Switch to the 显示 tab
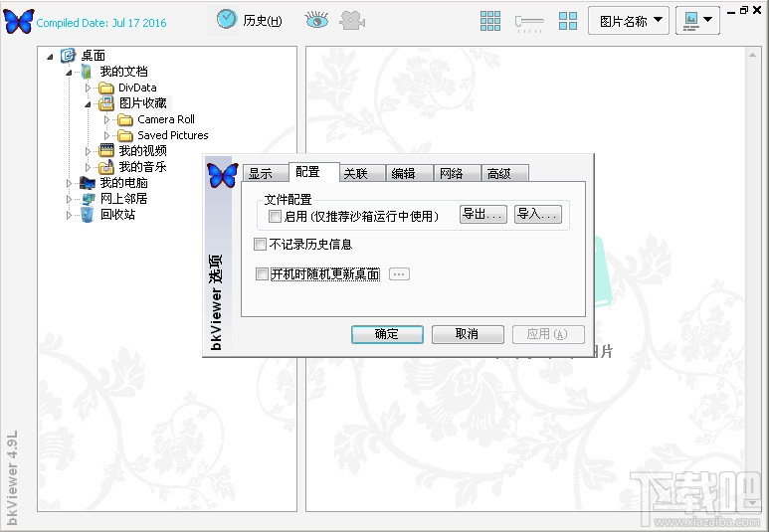 [x=266, y=173]
